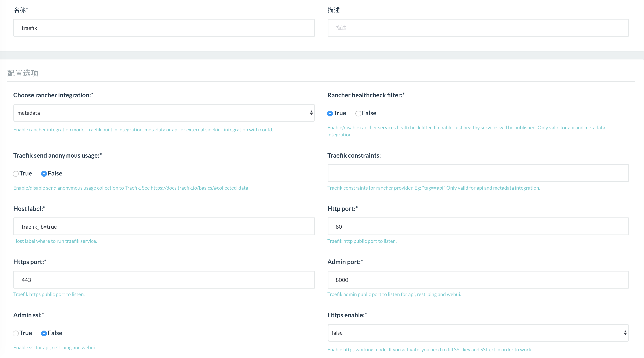Click the empty description field
Screen dimensions: 644x358
(x=478, y=28)
